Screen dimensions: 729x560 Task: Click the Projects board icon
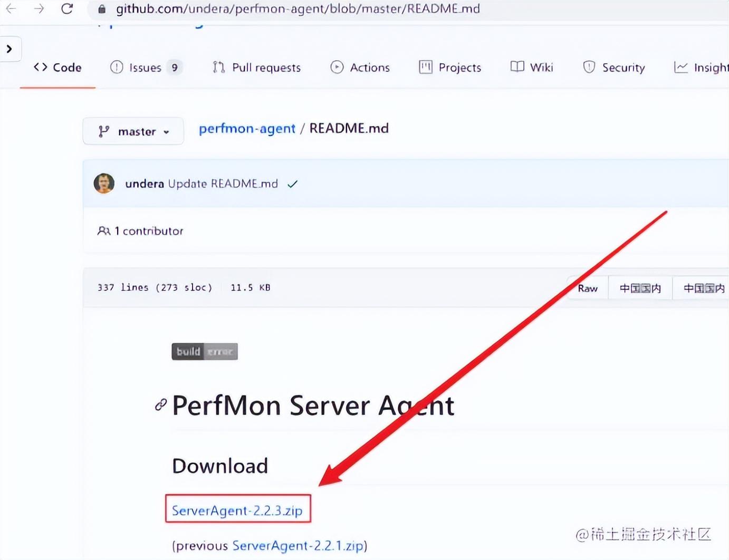click(426, 67)
